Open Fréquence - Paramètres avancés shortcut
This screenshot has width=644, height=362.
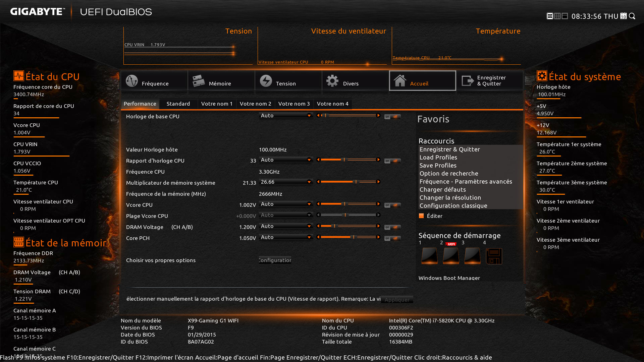pyautogui.click(x=466, y=181)
